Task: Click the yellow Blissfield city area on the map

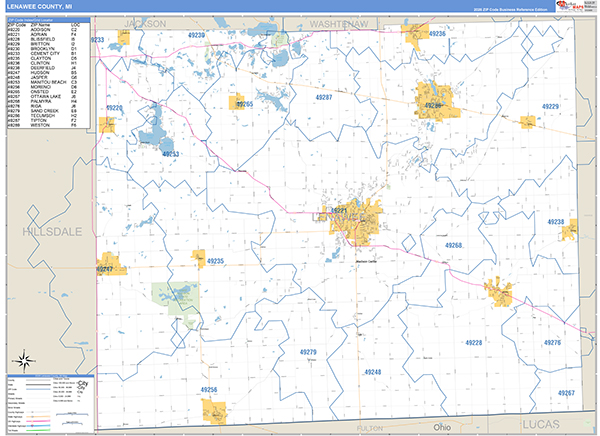Action: coord(499,292)
